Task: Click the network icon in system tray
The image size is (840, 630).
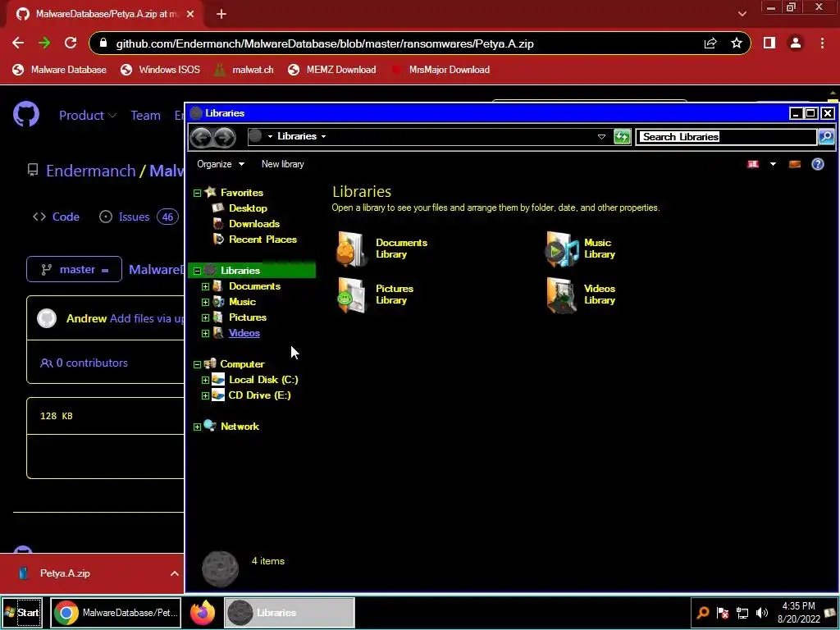Action: (742, 612)
